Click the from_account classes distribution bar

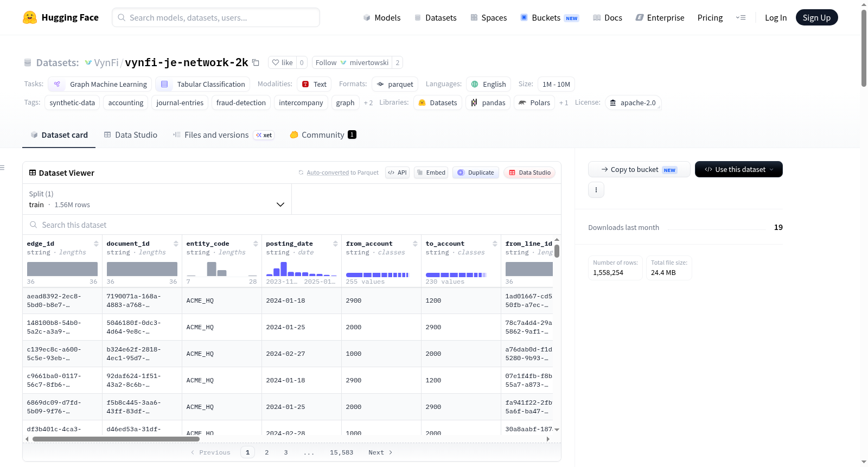(x=378, y=275)
